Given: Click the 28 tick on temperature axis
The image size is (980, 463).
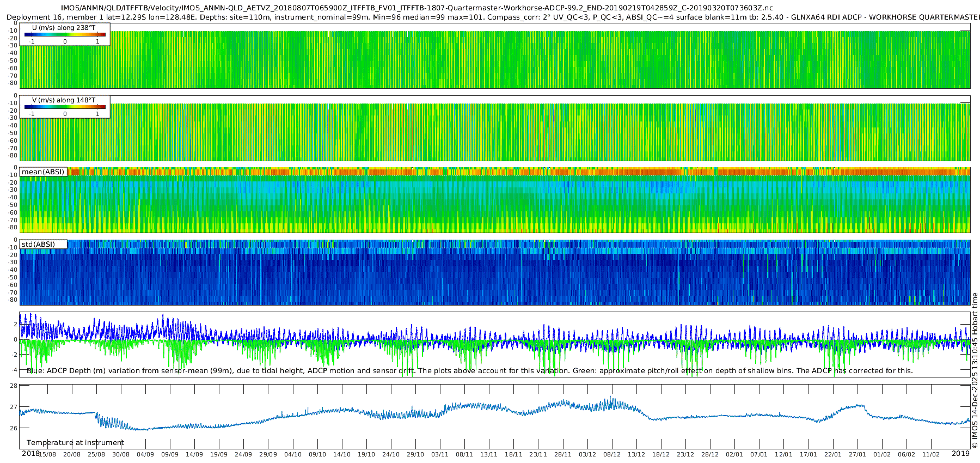Looking at the screenshot, I should (x=14, y=386).
